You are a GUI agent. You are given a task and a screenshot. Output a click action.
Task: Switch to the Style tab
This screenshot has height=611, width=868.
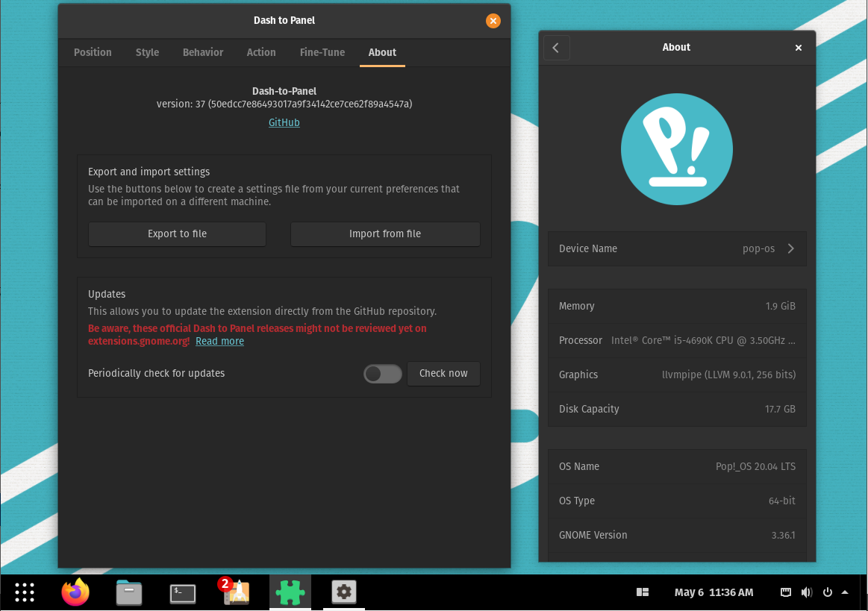(147, 52)
